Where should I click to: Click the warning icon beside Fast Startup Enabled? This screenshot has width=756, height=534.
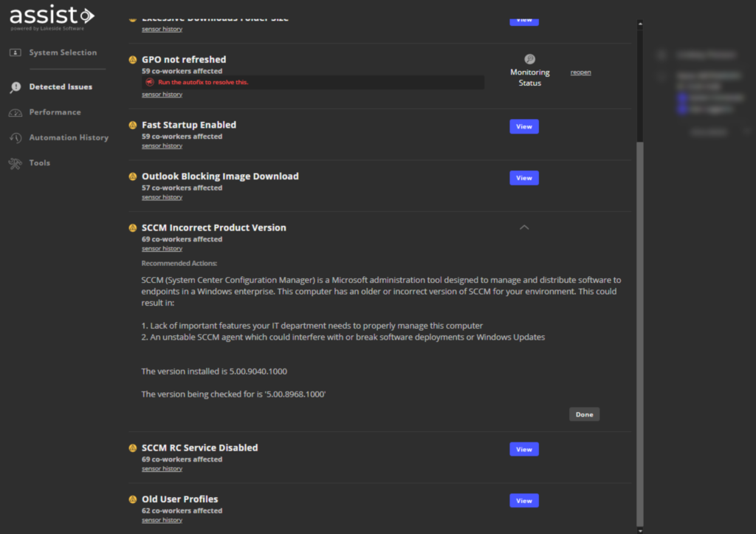coord(133,126)
